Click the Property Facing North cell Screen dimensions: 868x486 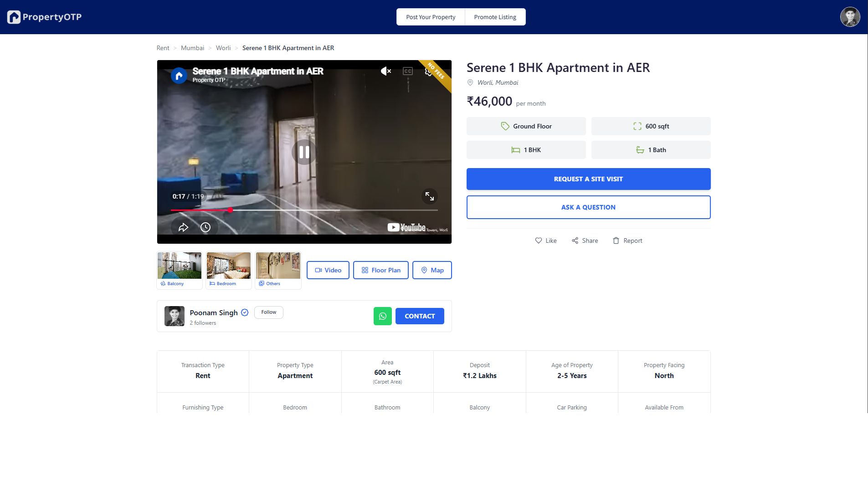[x=664, y=371]
